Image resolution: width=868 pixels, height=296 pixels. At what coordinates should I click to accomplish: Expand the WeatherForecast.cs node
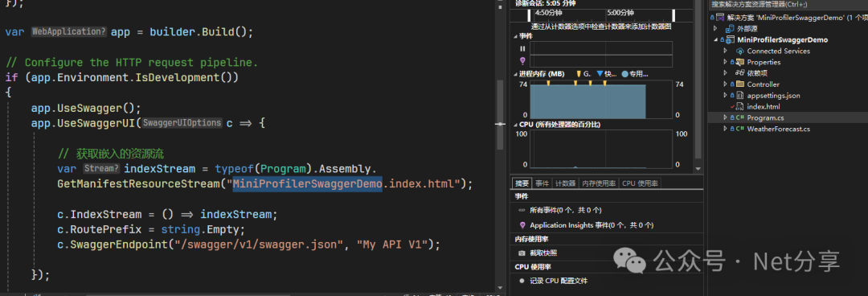tap(725, 129)
